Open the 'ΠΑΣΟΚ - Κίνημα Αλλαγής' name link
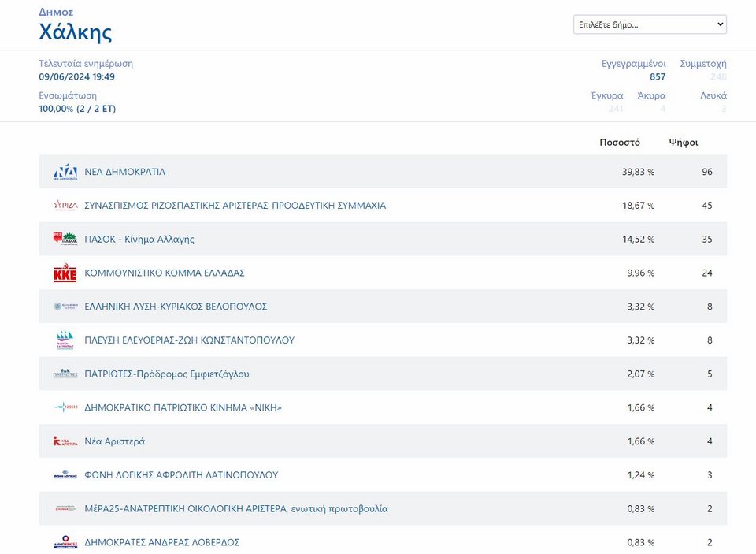The width and height of the screenshot is (756, 554). tap(139, 240)
